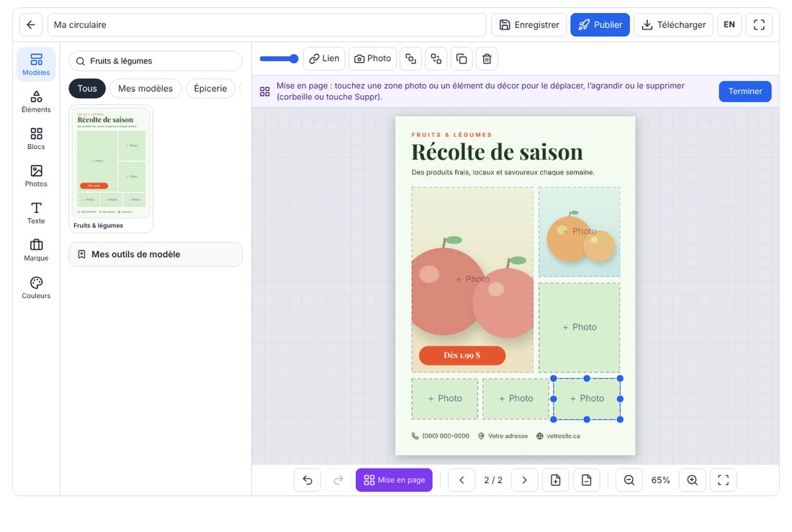Click the (000) 000-0000 phone text

(x=446, y=436)
